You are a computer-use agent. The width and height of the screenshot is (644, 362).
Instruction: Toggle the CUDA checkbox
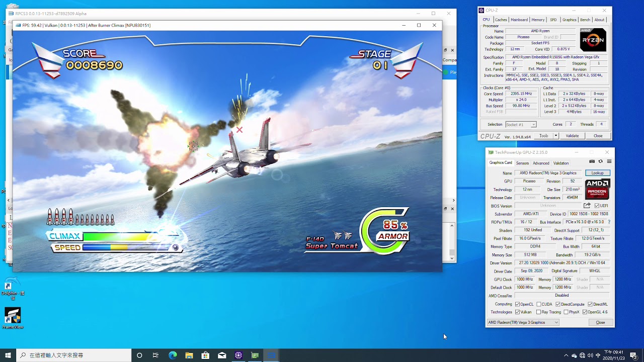(539, 304)
